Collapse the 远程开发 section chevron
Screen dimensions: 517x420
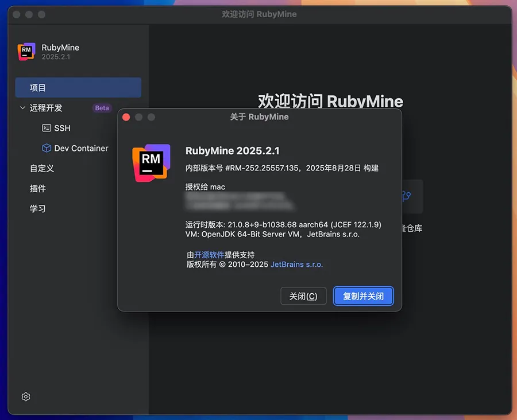[22, 108]
